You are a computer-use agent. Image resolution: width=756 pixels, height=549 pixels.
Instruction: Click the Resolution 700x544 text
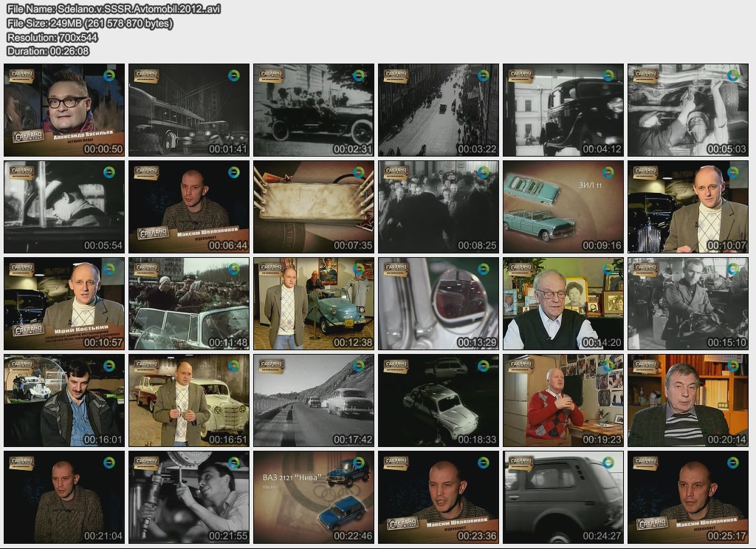click(x=52, y=37)
